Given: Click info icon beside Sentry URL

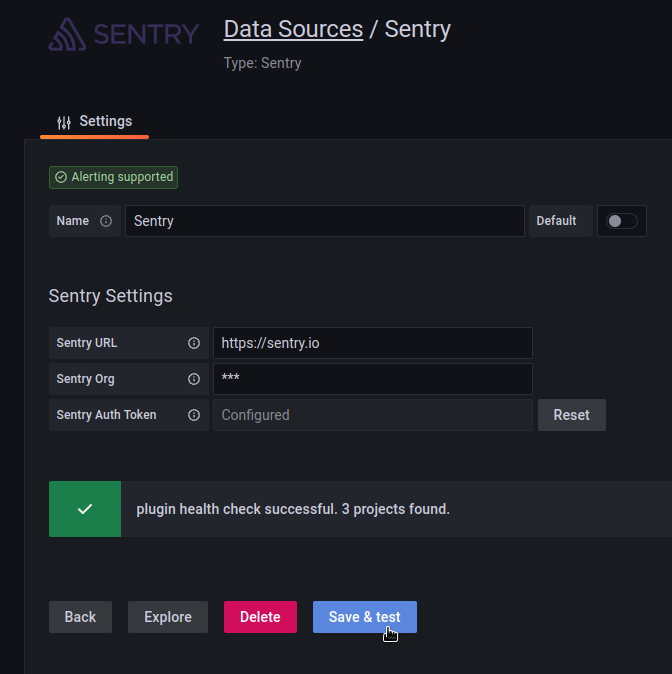Looking at the screenshot, I should pyautogui.click(x=194, y=343).
